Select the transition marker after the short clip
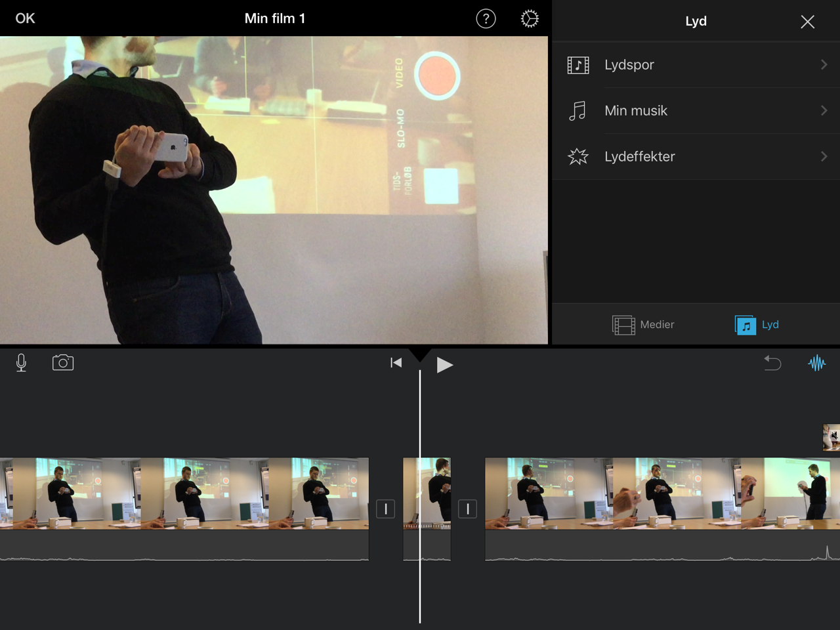840x630 pixels. pos(467,509)
